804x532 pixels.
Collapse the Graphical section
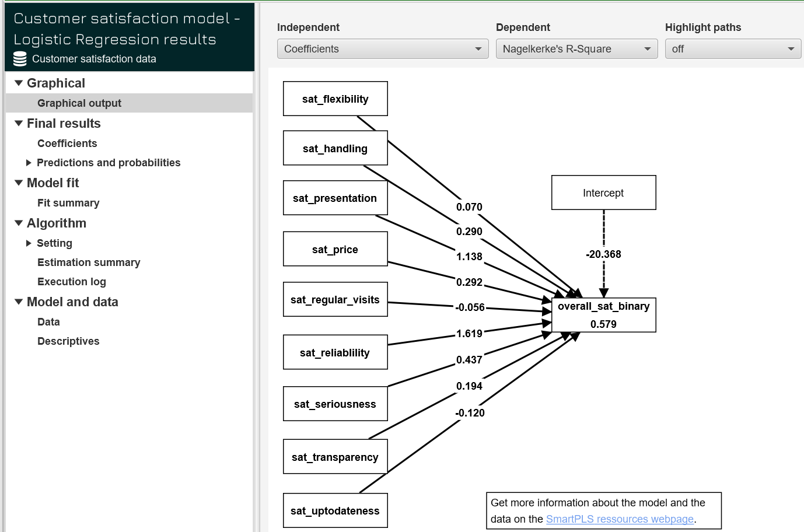click(x=19, y=83)
